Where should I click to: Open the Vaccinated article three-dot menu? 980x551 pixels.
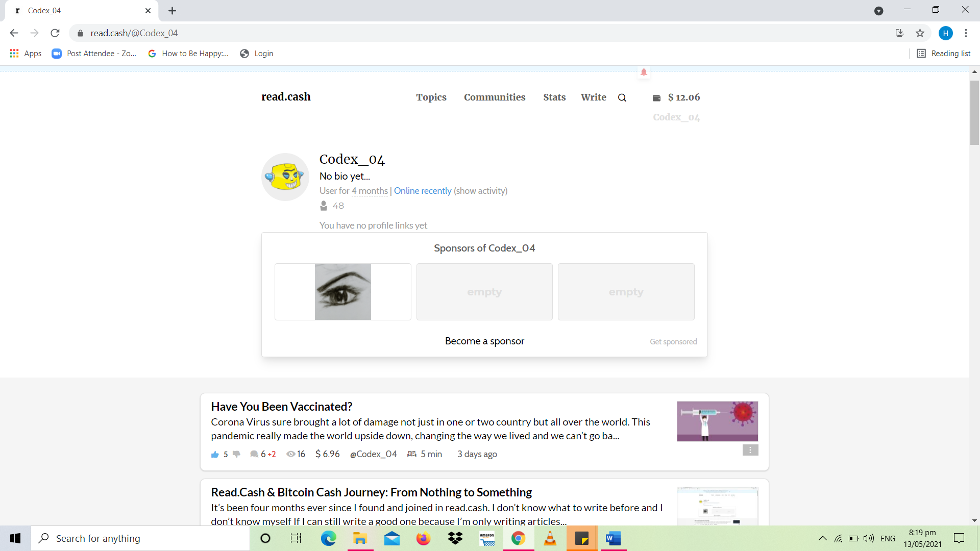click(x=750, y=450)
